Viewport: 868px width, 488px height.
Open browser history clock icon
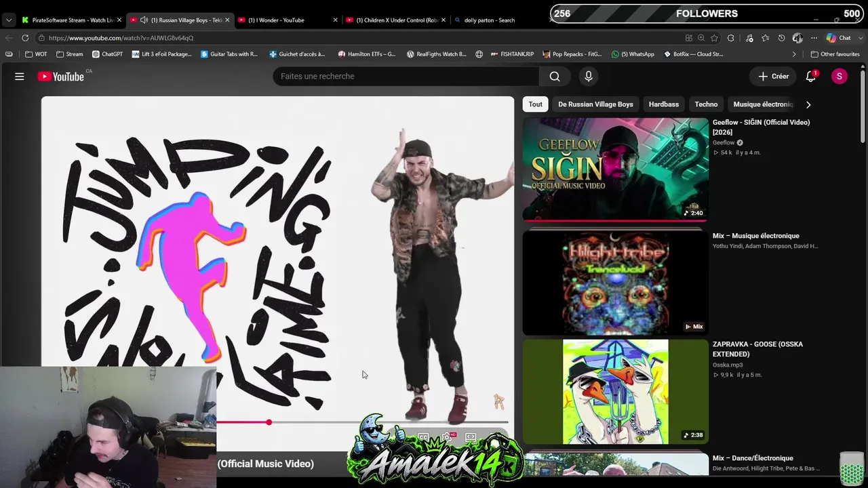pos(781,38)
